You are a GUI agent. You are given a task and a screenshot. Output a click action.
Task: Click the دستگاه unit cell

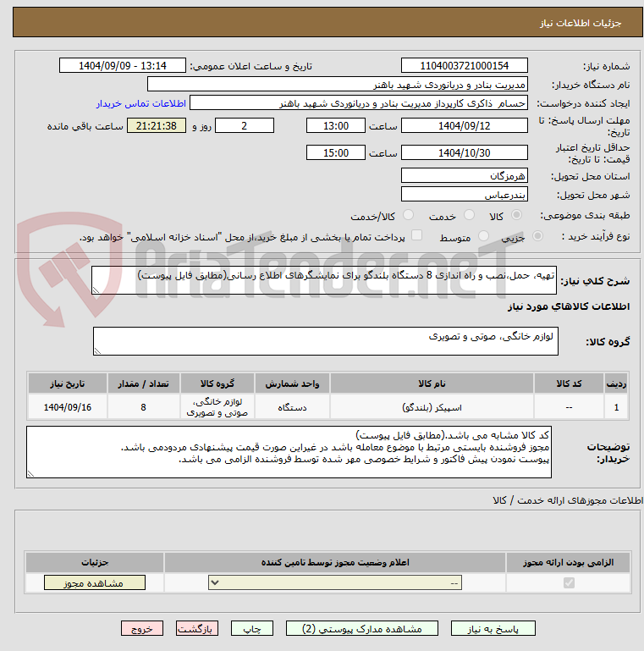pyautogui.click(x=292, y=407)
